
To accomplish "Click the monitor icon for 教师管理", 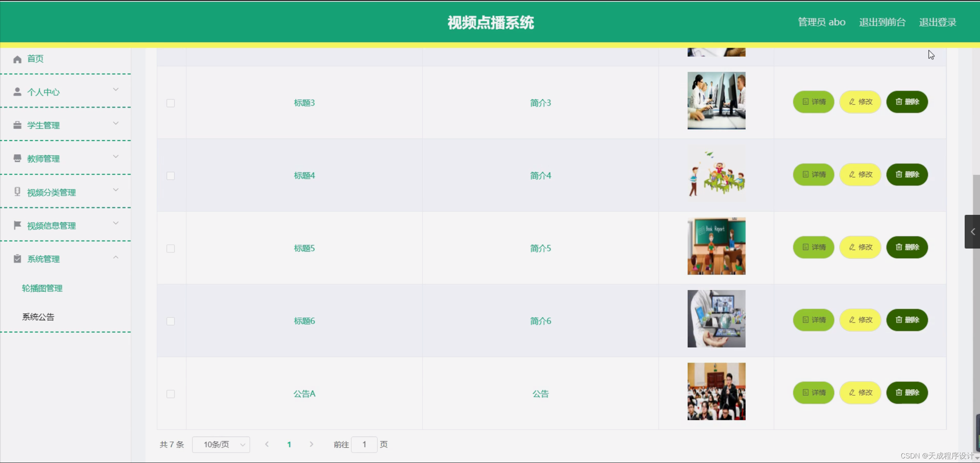I will pyautogui.click(x=17, y=159).
